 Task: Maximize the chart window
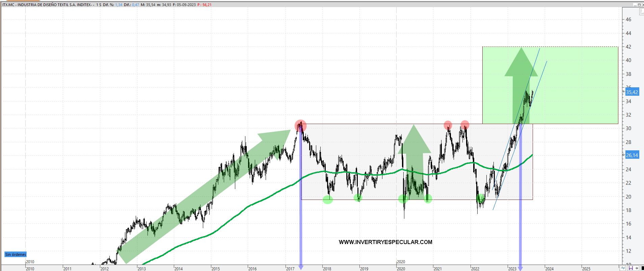click(x=639, y=5)
